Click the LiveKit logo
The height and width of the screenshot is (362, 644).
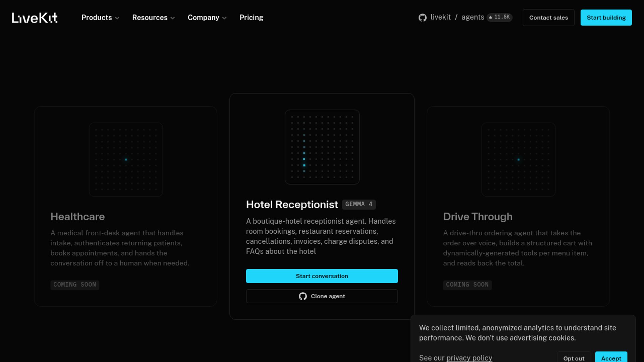35,18
